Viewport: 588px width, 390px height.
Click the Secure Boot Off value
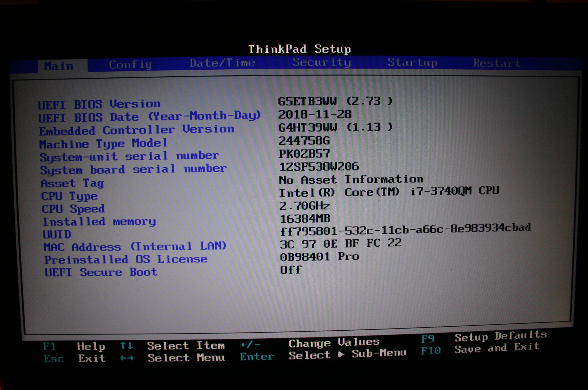[291, 270]
